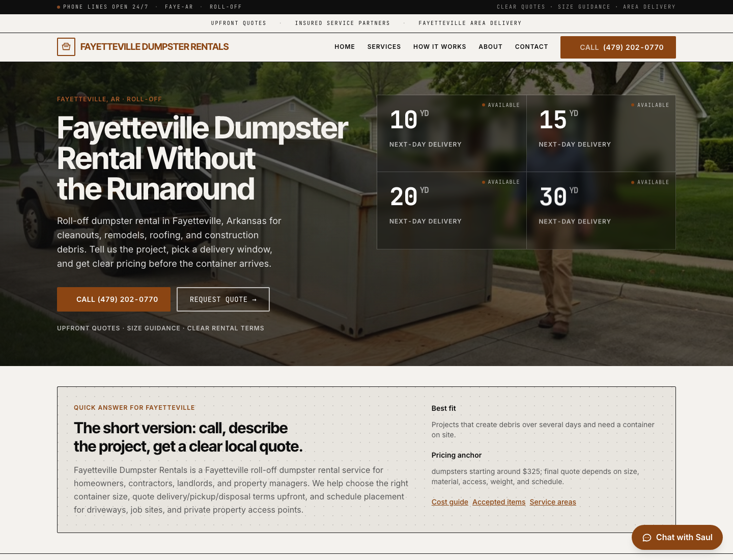Click the 'QUICK ANSWER FOR FAYETTEVILLE' label
Image resolution: width=733 pixels, height=560 pixels.
pos(134,408)
